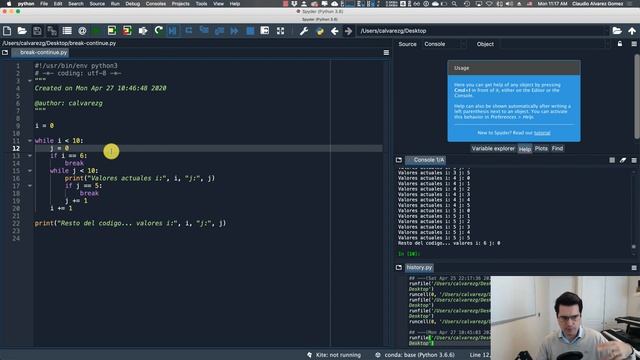Collapse the if block at line 13
Screen dimensions: 640x360
pyautogui.click(x=30, y=156)
